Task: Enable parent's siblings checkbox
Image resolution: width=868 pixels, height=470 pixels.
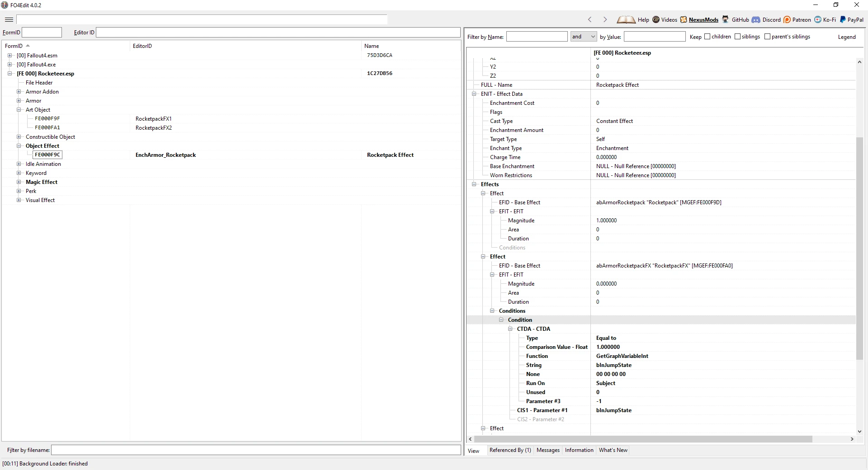Action: 768,37
